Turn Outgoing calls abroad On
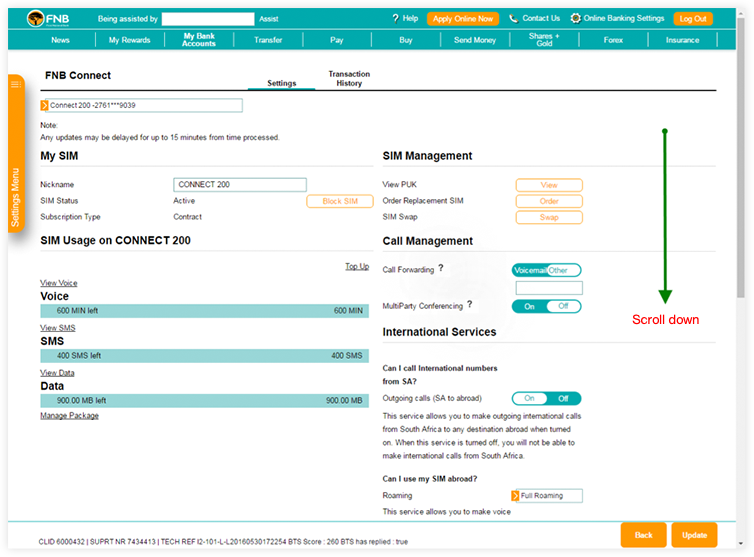The height and width of the screenshot is (557, 754). pyautogui.click(x=529, y=398)
